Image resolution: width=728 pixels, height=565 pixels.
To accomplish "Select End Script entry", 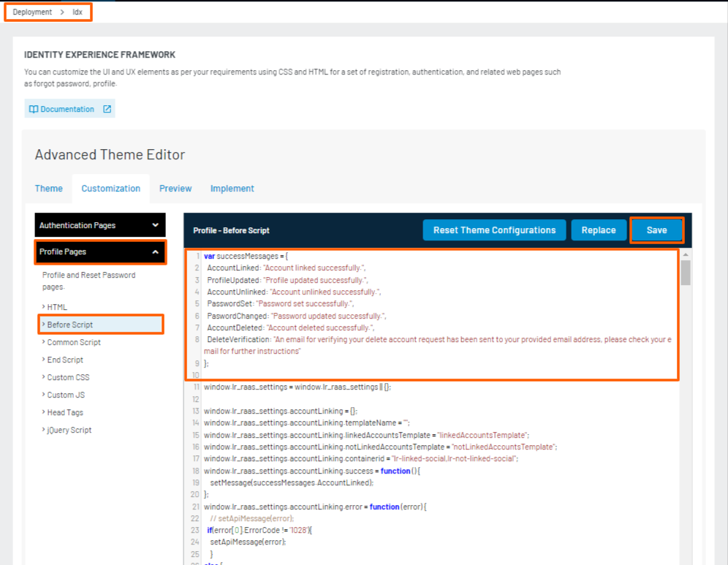I will point(65,360).
